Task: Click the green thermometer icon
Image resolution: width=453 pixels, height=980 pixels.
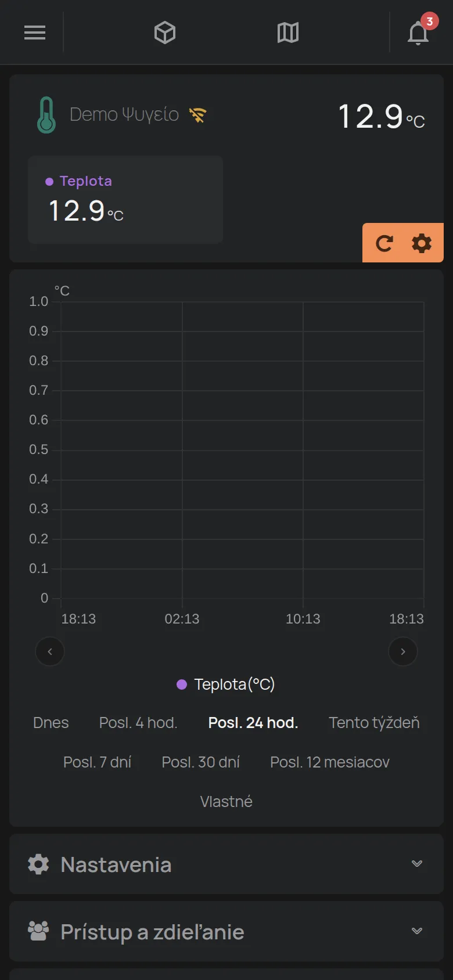Action: 46,115
